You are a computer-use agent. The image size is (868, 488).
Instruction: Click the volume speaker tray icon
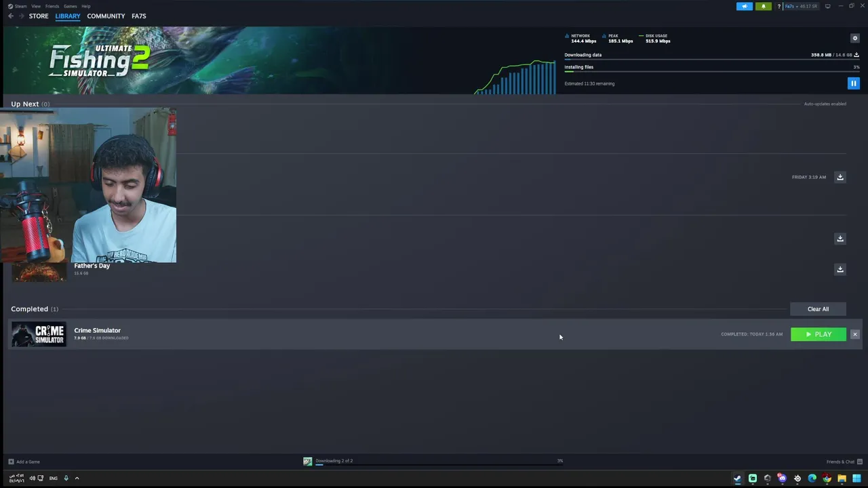click(32, 479)
